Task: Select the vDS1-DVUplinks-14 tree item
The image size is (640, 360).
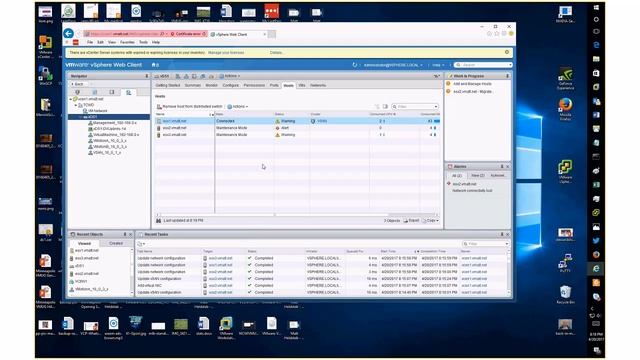Action: pyautogui.click(x=109, y=129)
